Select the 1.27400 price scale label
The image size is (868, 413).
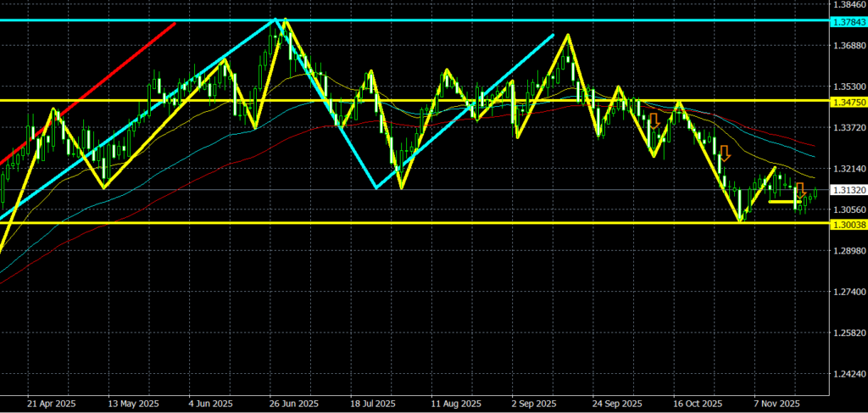(846, 292)
